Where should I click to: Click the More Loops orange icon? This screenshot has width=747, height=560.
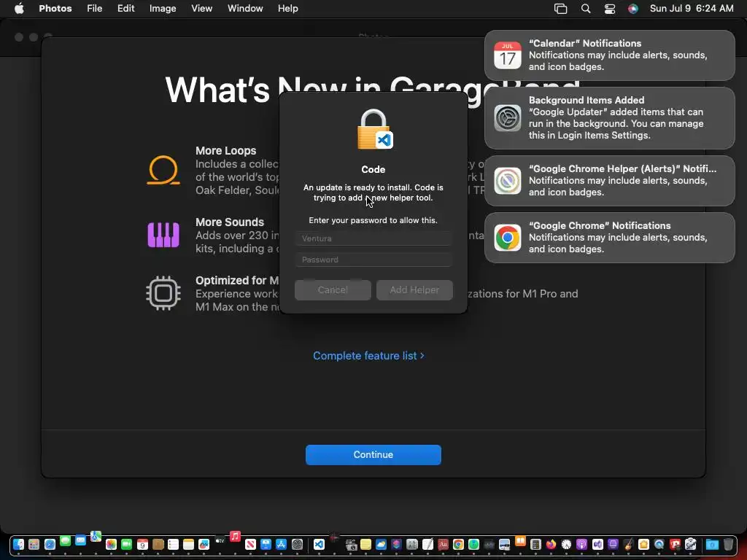coord(163,170)
